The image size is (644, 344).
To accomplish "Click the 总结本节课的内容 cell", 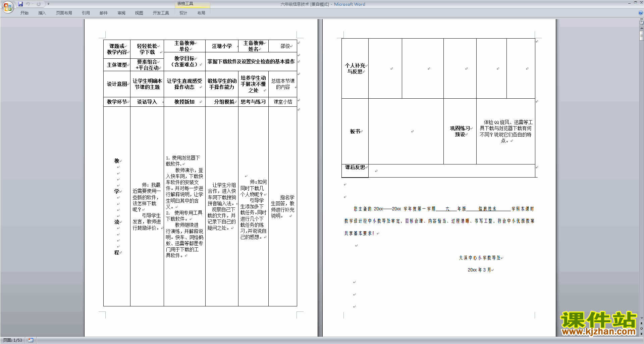I will click(x=283, y=84).
